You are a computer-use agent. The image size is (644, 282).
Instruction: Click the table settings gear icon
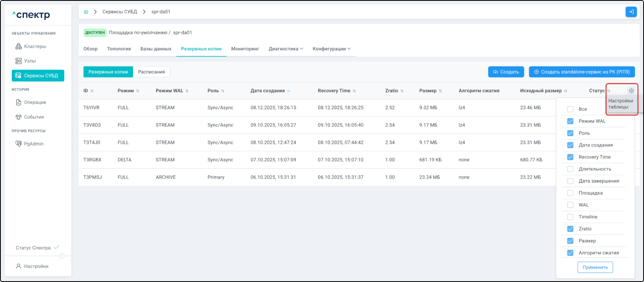[x=631, y=91]
